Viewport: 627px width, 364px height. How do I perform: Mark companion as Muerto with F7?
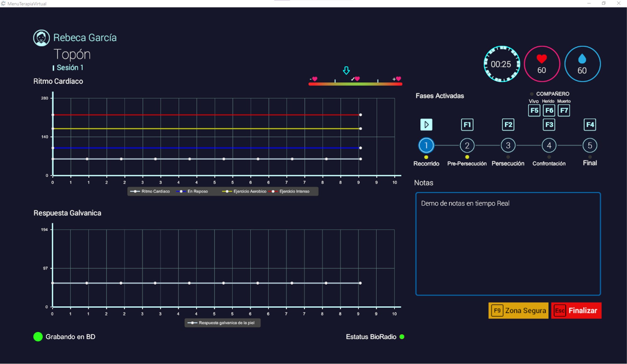[x=564, y=110]
